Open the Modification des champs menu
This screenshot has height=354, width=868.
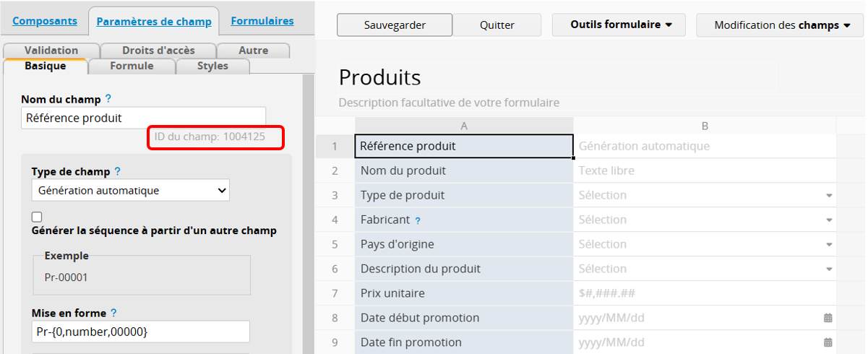[x=781, y=25]
